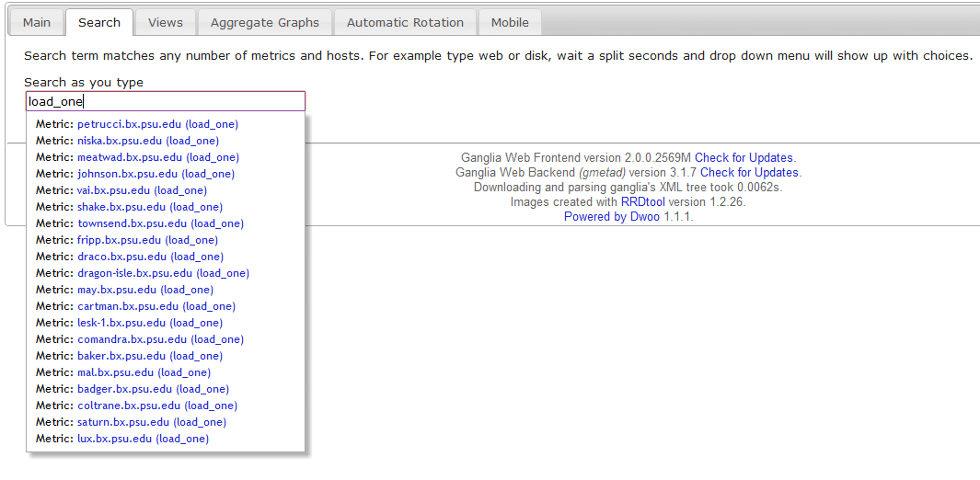Choose comandra.bx.psu.edu load_one entry
980x480 pixels.
[160, 339]
